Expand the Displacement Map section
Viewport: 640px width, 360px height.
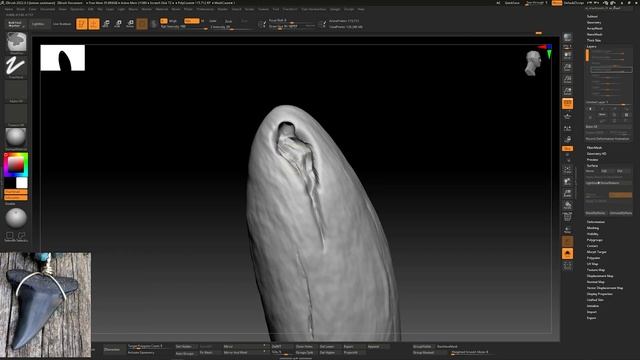(x=600, y=276)
